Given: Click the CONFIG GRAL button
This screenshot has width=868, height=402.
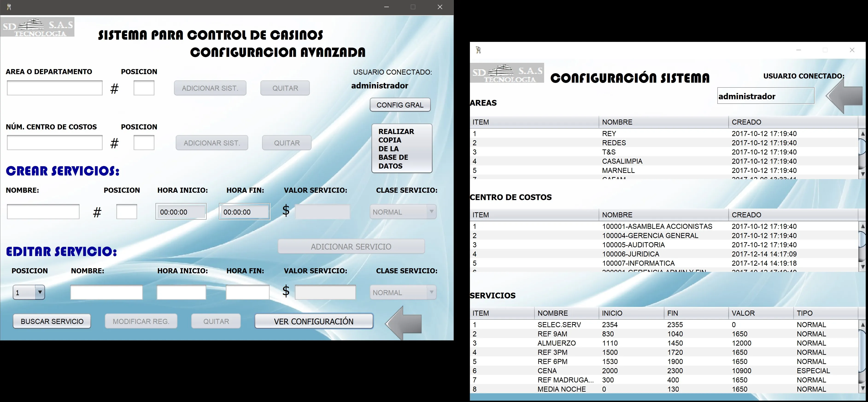Looking at the screenshot, I should (400, 105).
